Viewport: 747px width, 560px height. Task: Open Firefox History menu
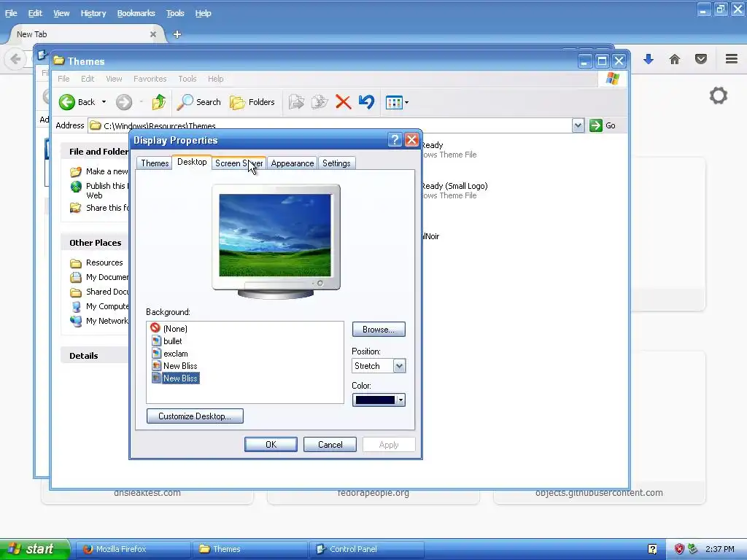click(x=93, y=13)
